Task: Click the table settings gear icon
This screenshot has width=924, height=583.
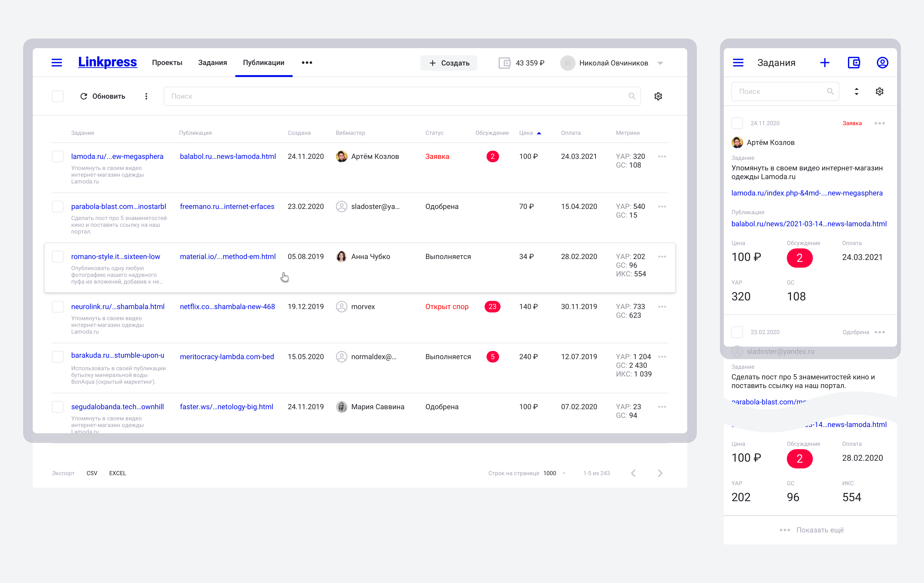Action: [658, 96]
